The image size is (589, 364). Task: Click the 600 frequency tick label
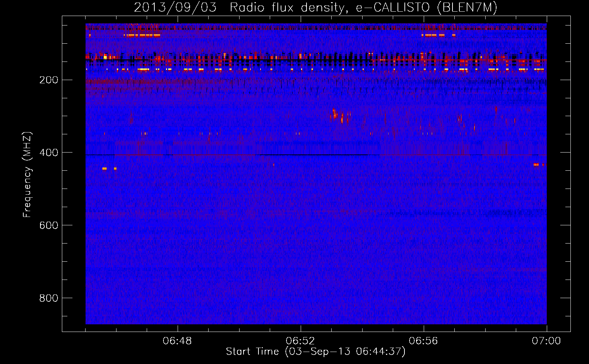[x=49, y=226]
